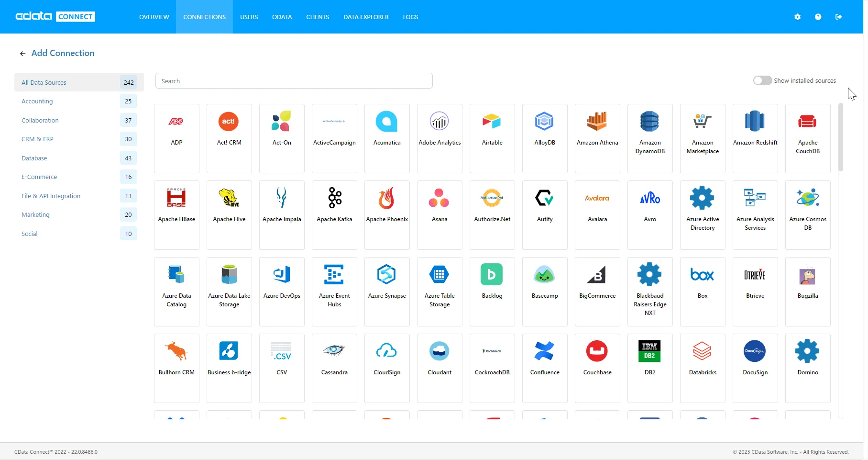Click the sign out icon
The width and height of the screenshot is (868, 460).
pyautogui.click(x=838, y=17)
